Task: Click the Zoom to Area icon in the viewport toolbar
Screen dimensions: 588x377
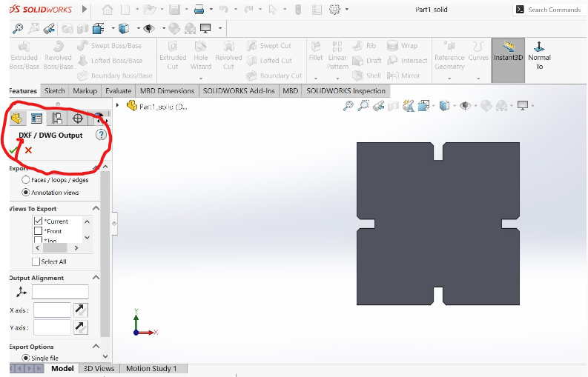Action: 363,106
